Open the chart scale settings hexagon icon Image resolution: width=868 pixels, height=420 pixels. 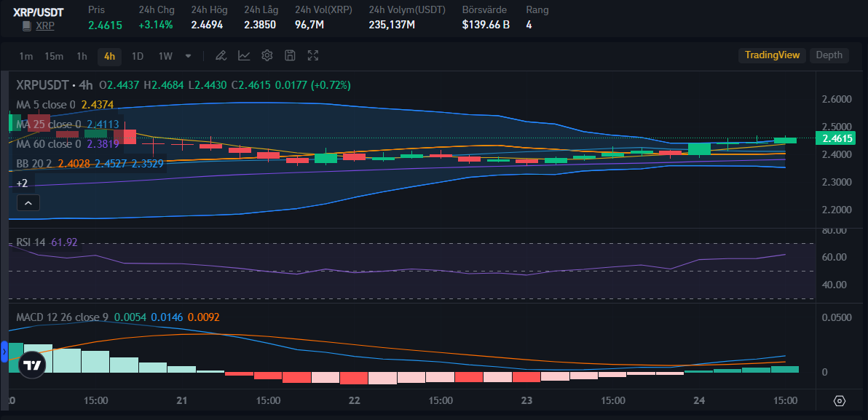pos(840,400)
